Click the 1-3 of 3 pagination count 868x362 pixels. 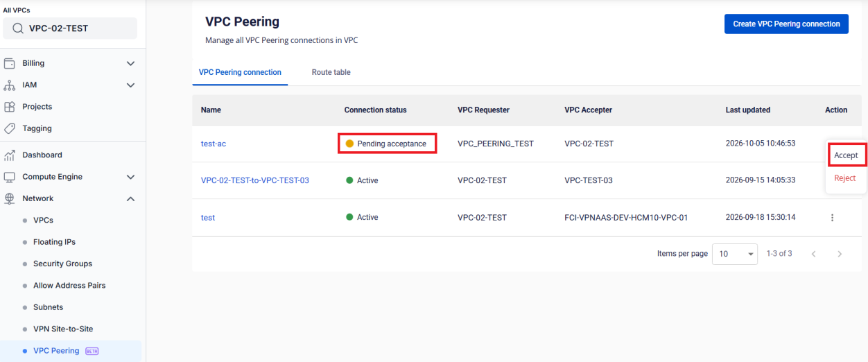pos(779,254)
